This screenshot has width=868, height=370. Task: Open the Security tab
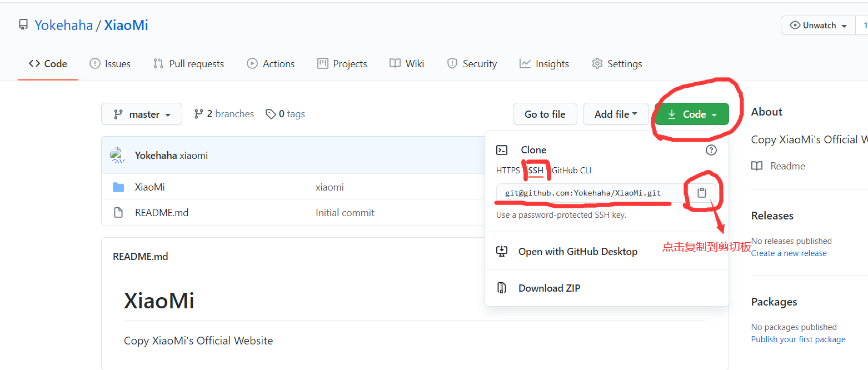(x=472, y=64)
